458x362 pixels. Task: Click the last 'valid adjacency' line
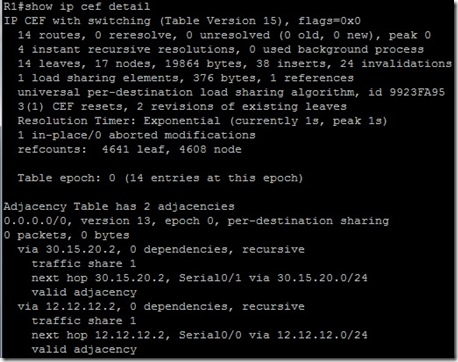84,349
